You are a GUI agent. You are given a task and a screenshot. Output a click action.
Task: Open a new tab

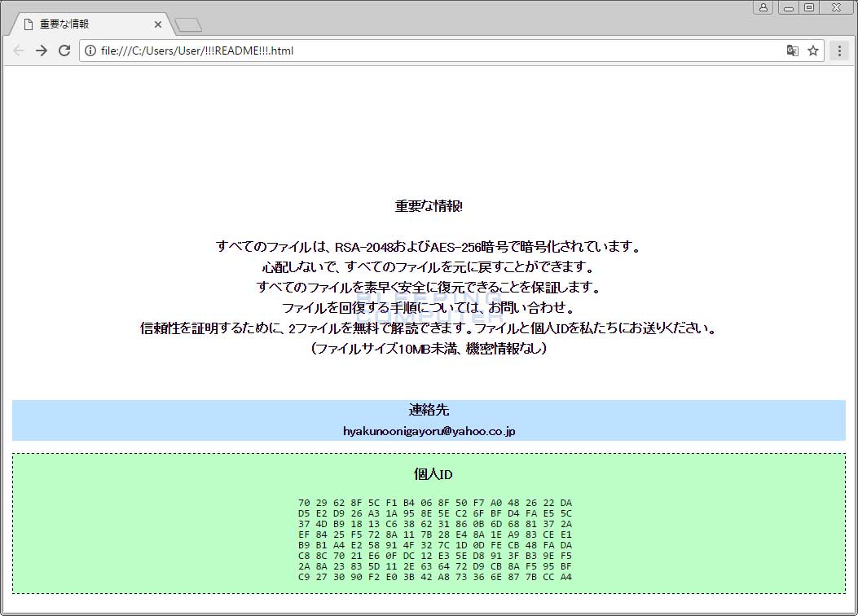187,24
